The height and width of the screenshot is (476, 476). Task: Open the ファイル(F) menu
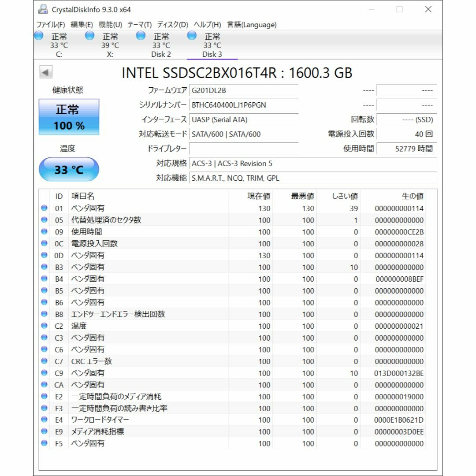(x=51, y=25)
